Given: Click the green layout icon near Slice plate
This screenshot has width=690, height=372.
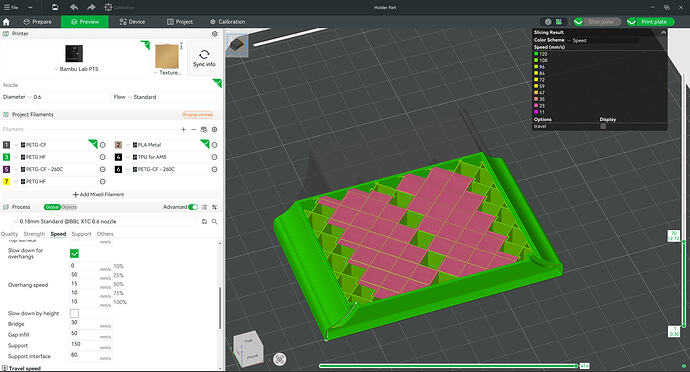Looking at the screenshot, I should click(558, 22).
